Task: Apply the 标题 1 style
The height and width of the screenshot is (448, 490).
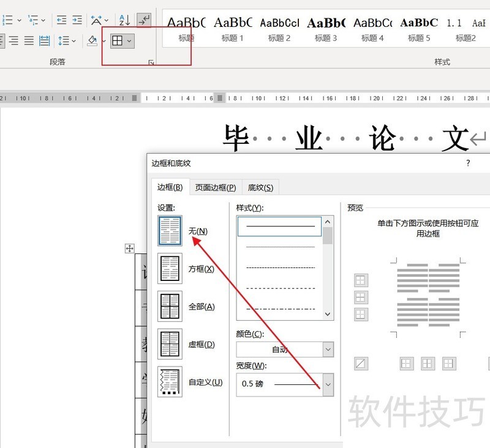Action: [233, 29]
